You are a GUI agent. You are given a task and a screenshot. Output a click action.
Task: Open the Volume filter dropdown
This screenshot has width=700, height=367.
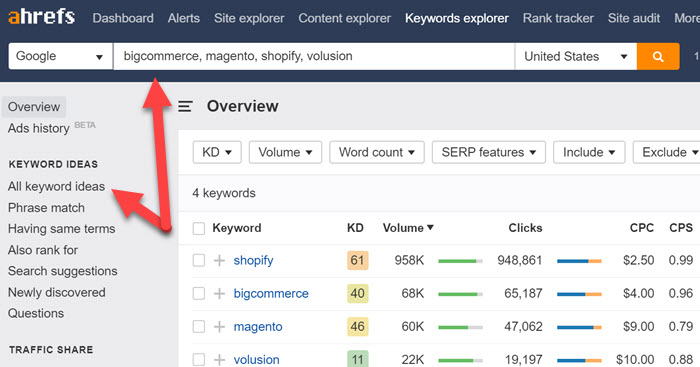285,152
